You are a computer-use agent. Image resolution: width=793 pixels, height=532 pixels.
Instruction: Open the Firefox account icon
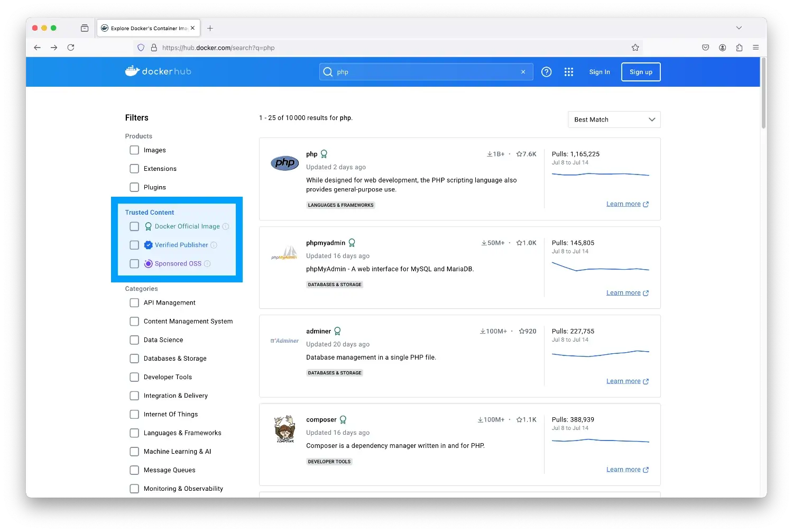click(x=723, y=48)
